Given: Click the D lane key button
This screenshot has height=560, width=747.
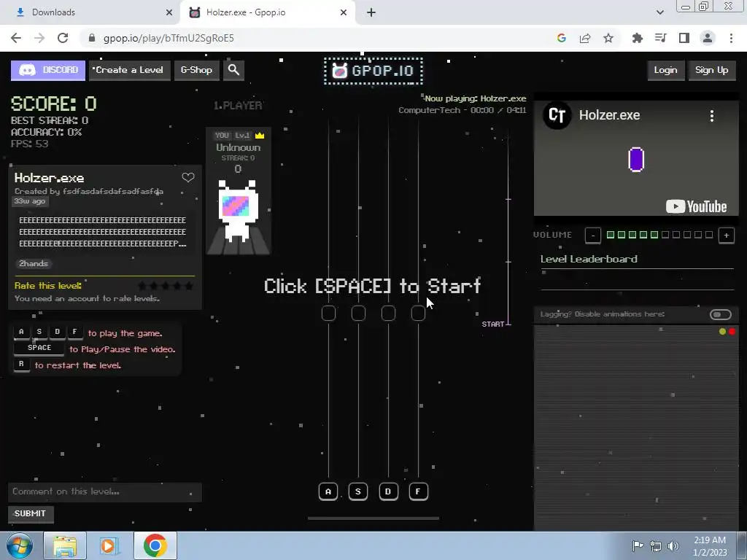Looking at the screenshot, I should pyautogui.click(x=388, y=491).
